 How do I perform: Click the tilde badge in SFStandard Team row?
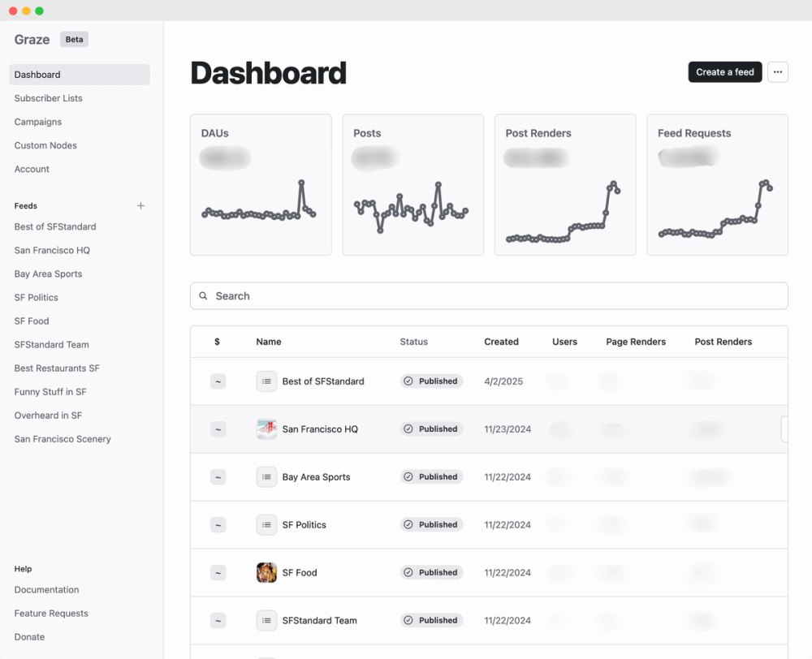(x=218, y=620)
